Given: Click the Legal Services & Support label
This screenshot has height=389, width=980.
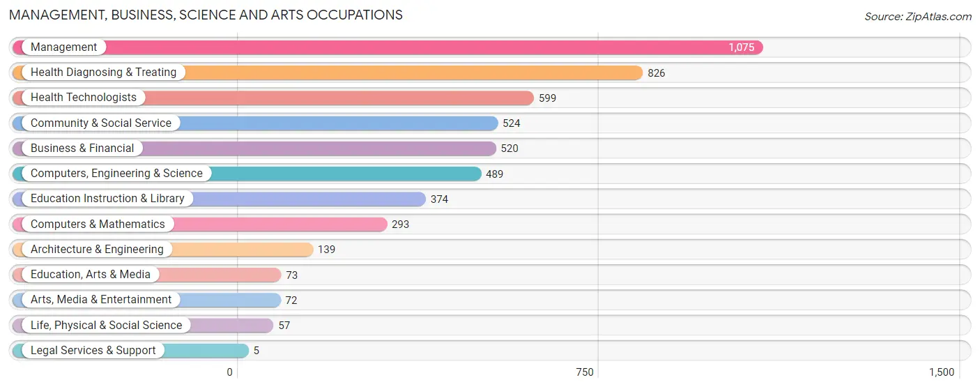Looking at the screenshot, I should pyautogui.click(x=93, y=350).
